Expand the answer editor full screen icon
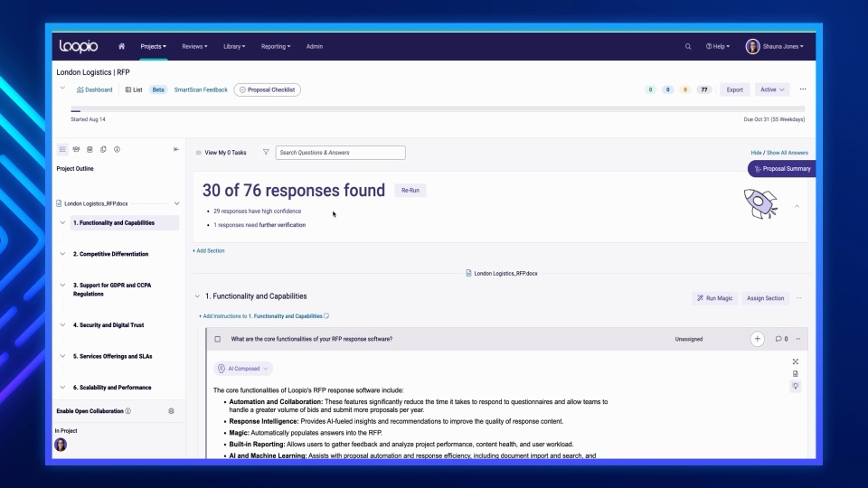The image size is (868, 488). tap(796, 361)
